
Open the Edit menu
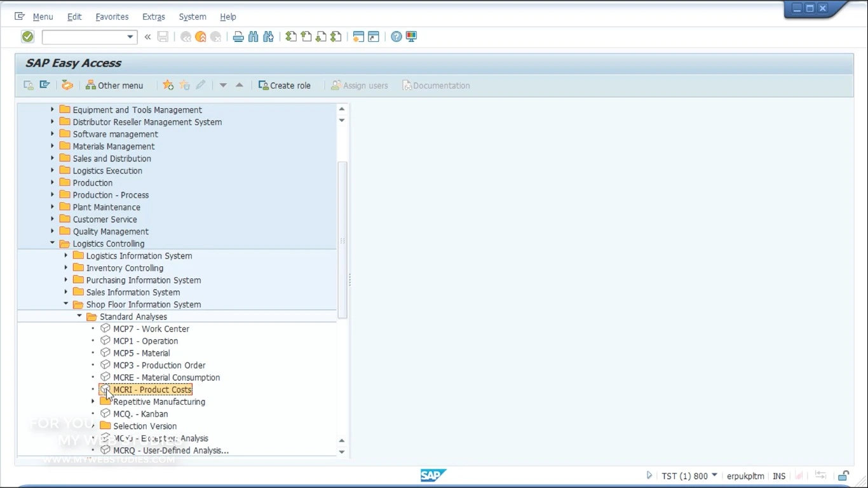(74, 17)
